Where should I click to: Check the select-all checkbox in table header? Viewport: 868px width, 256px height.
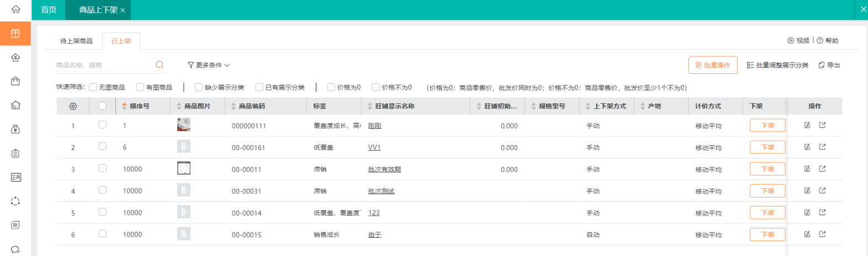(x=102, y=106)
